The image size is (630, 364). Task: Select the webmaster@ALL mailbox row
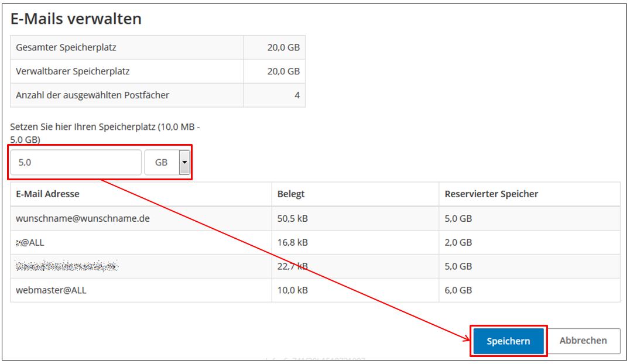[x=51, y=290]
